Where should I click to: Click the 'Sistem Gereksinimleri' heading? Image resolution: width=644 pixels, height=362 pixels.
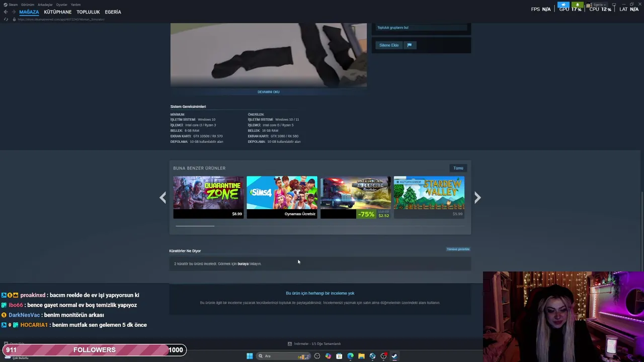coord(188,107)
